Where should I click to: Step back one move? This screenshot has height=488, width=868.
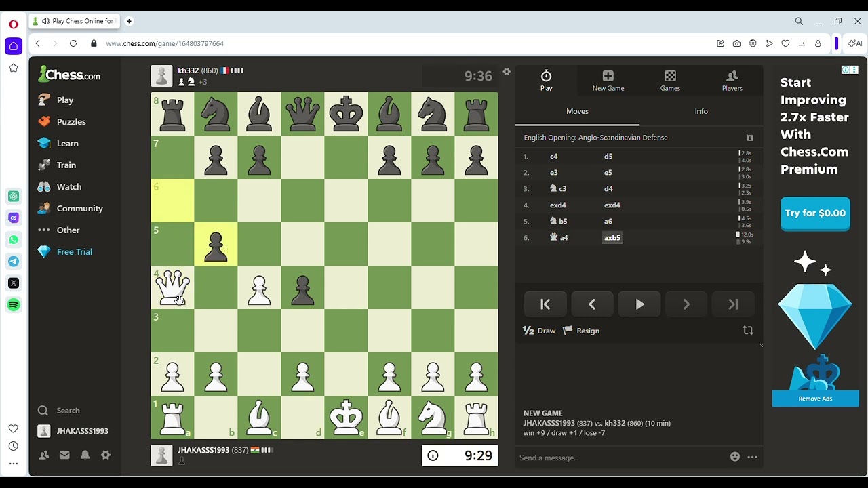click(592, 304)
